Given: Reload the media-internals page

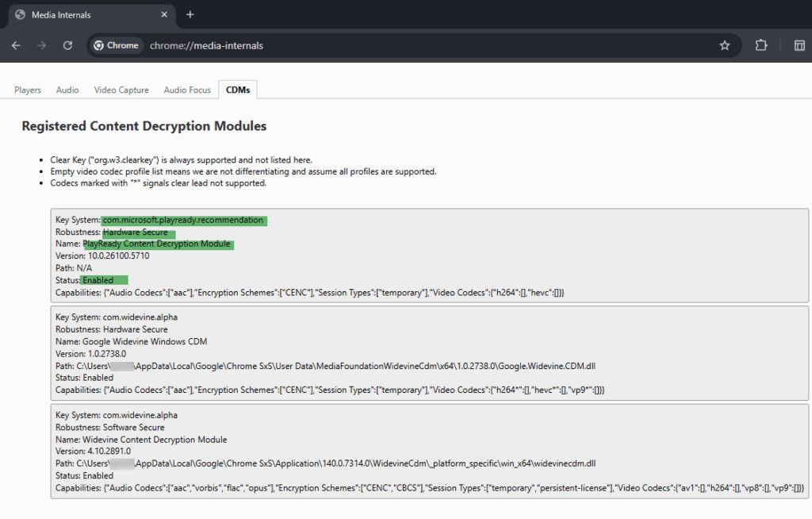Looking at the screenshot, I should click(68, 45).
